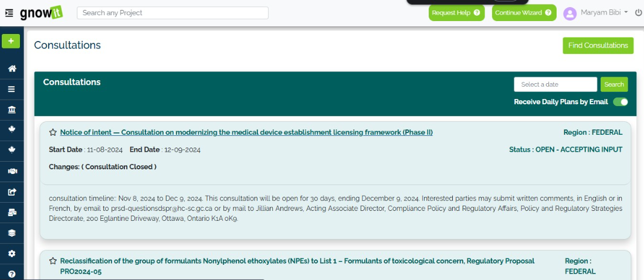Screen dimensions: 644x280
Task: Open the share export icon in sidebar
Action: point(12,192)
